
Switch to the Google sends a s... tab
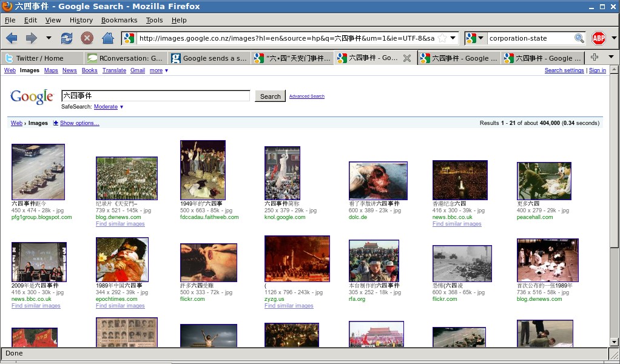(209, 58)
